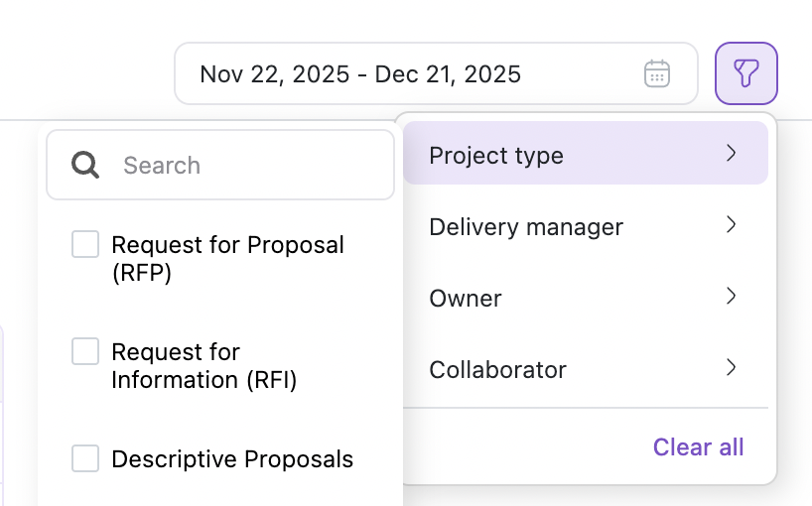Choose the Owner filter option
Screen dimensions: 812x506
pos(466,298)
